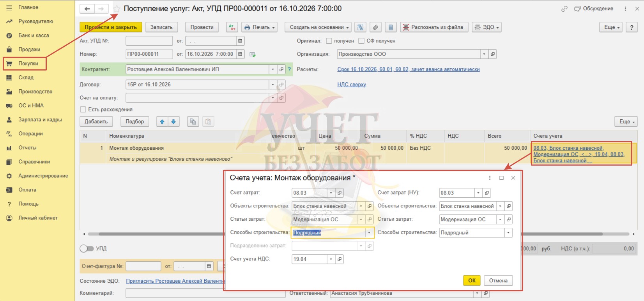This screenshot has height=301, width=644.
Task: Expand the Организация dropdown list
Action: 484,54
